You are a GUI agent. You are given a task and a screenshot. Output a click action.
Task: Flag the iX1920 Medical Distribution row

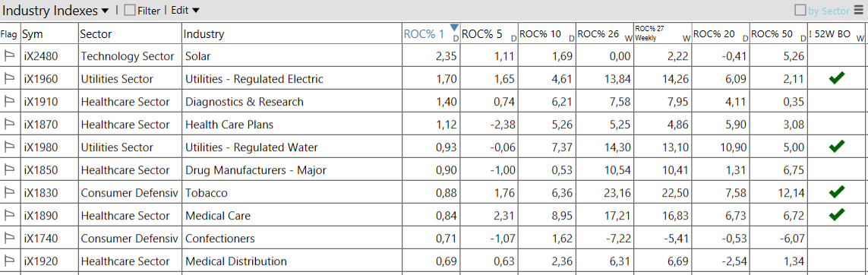coord(9,261)
